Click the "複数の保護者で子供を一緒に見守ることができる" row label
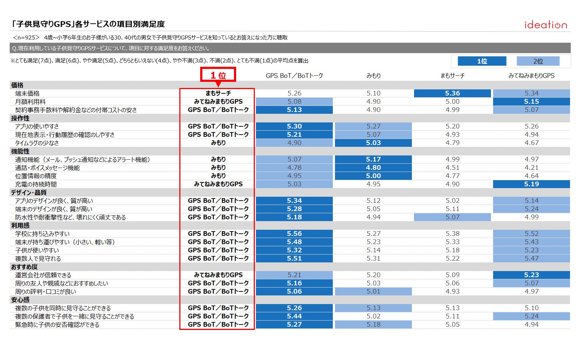The height and width of the screenshot is (364, 588). 74,316
